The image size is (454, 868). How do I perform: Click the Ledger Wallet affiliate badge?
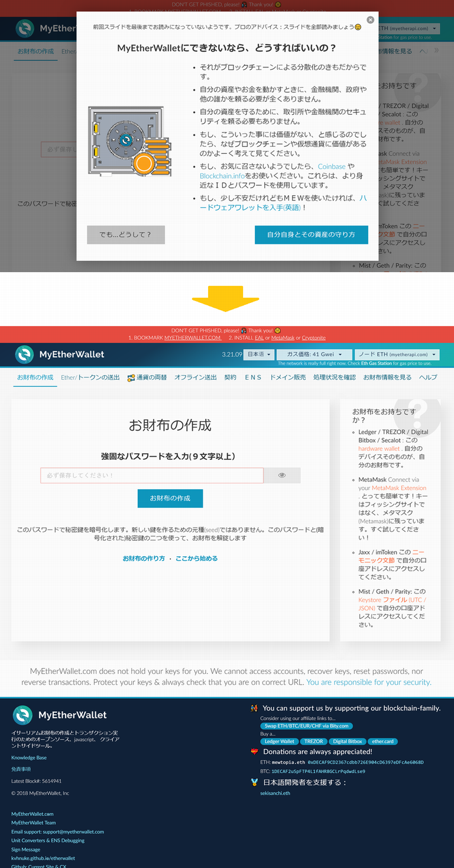[280, 741]
